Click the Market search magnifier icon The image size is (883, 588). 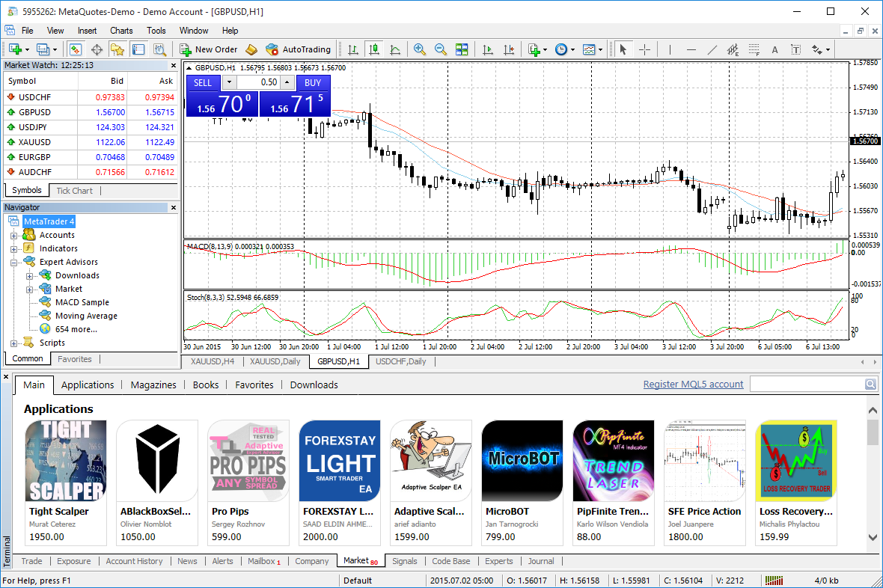pyautogui.click(x=870, y=384)
